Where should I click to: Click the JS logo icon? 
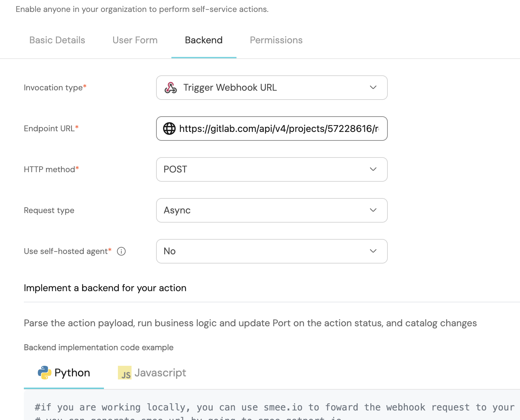click(125, 373)
